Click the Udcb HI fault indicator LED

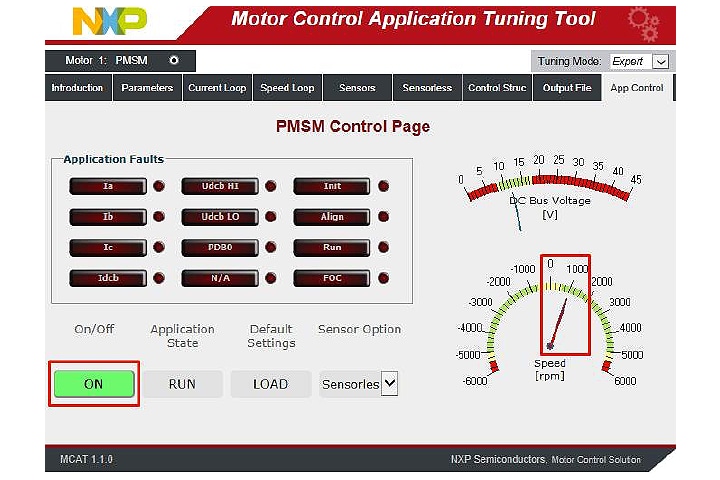271,186
